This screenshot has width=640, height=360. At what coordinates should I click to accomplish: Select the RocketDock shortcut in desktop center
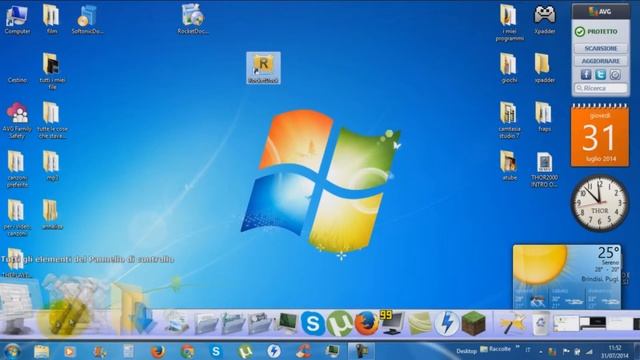pos(263,68)
